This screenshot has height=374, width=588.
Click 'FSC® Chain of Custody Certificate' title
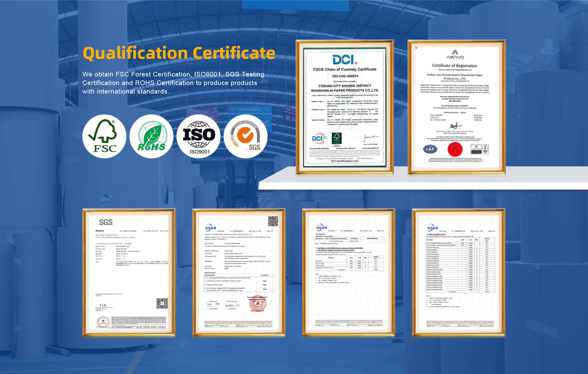[345, 70]
